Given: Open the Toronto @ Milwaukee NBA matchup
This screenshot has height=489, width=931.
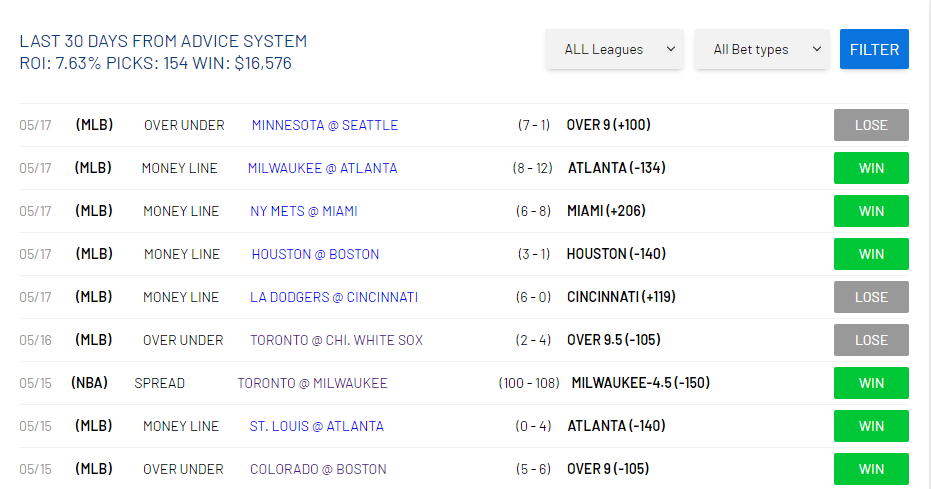Looking at the screenshot, I should (x=312, y=383).
